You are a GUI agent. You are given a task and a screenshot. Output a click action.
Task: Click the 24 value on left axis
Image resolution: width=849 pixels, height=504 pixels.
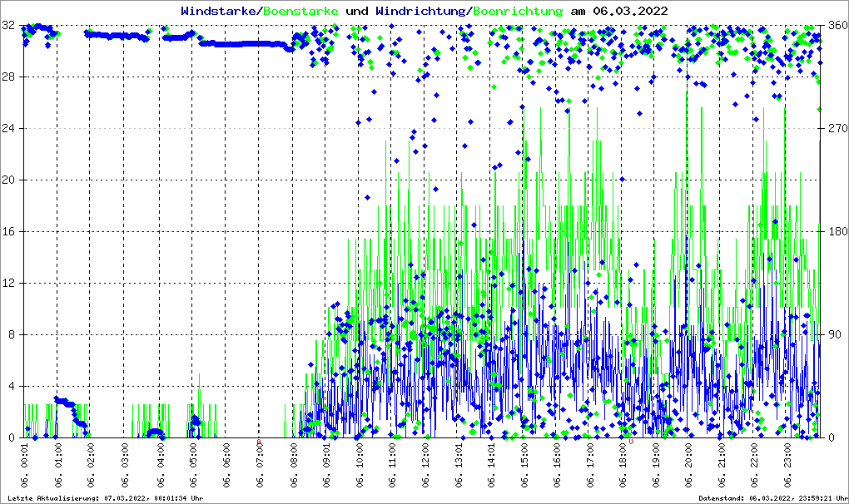pos(9,129)
